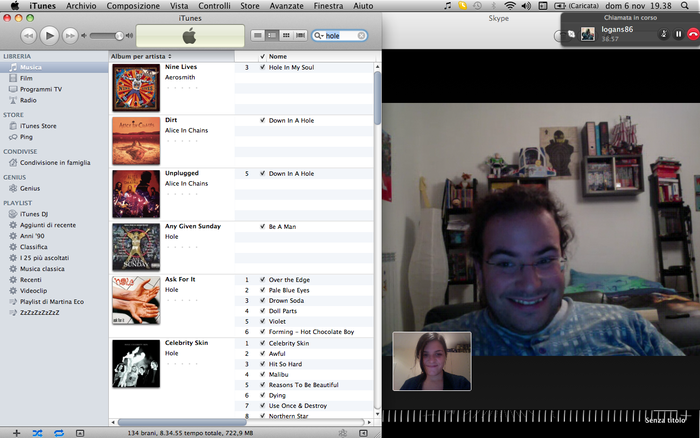Screen dimensions: 700x438
Task: Open the Composizione menu
Action: (x=133, y=6)
